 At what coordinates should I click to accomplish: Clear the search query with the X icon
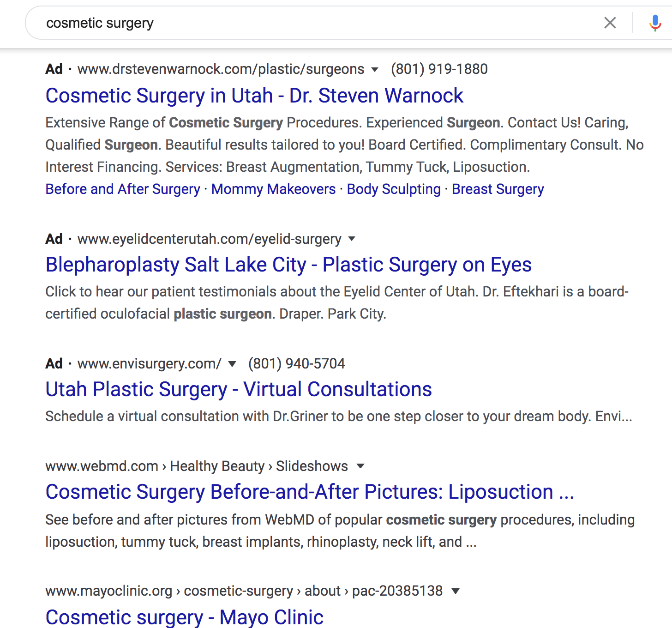tap(610, 23)
